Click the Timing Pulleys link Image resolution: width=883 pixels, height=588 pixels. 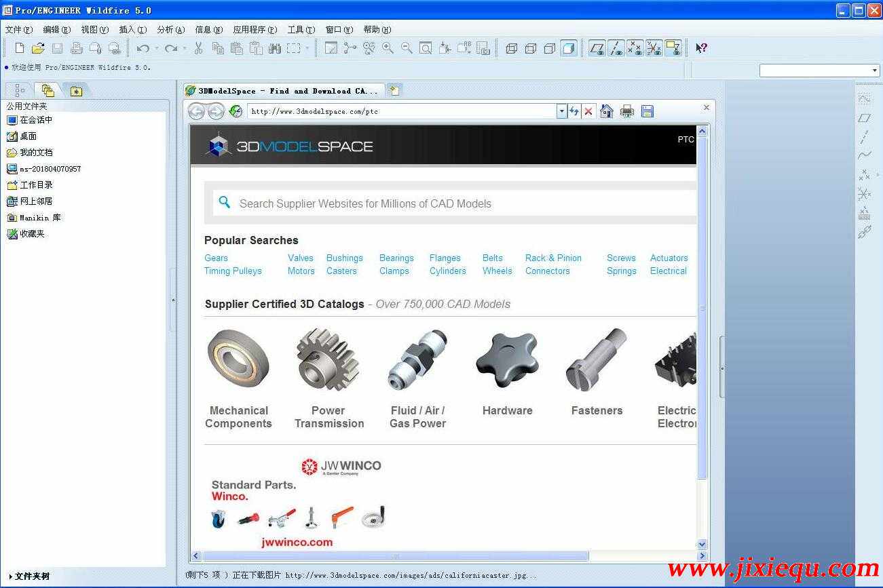click(233, 271)
